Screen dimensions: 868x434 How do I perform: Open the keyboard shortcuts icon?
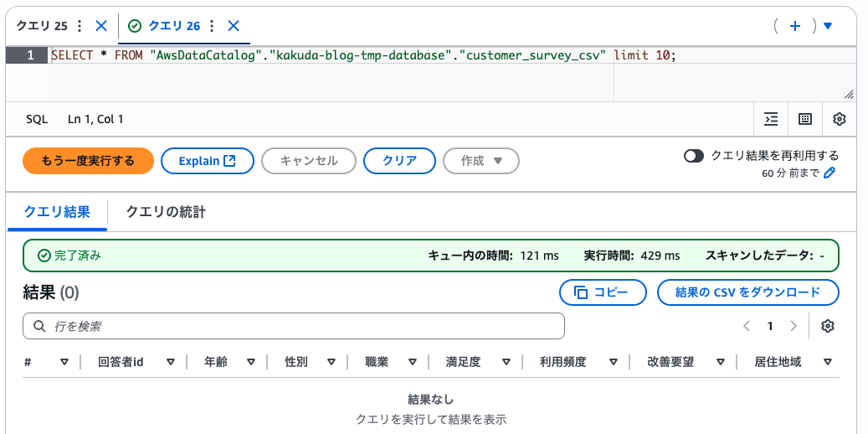click(x=805, y=119)
